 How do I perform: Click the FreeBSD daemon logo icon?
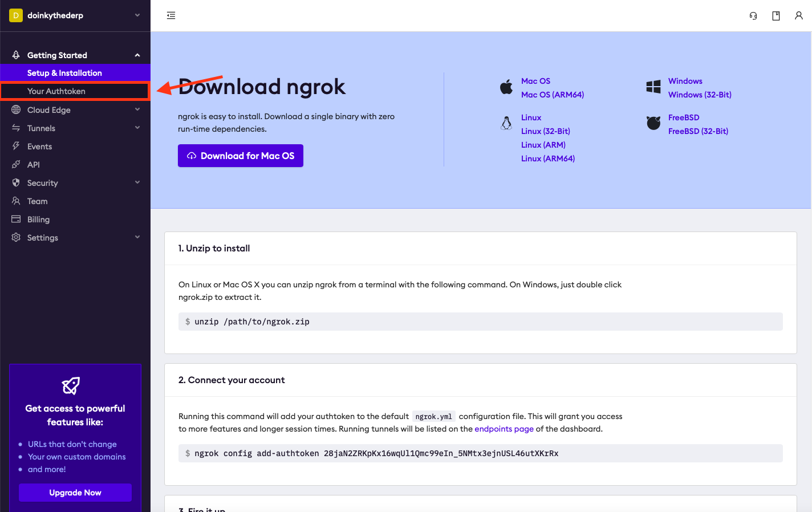pyautogui.click(x=653, y=123)
